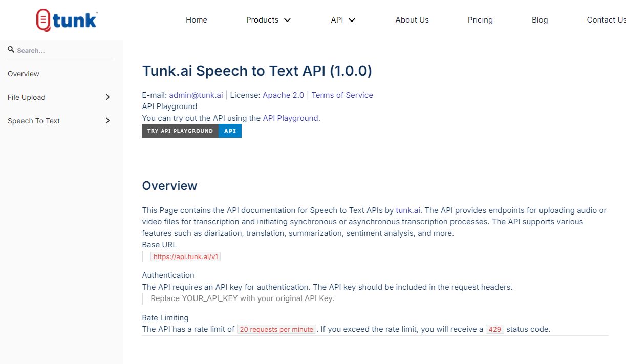Open the About Us page
The width and height of the screenshot is (626, 364).
(412, 20)
